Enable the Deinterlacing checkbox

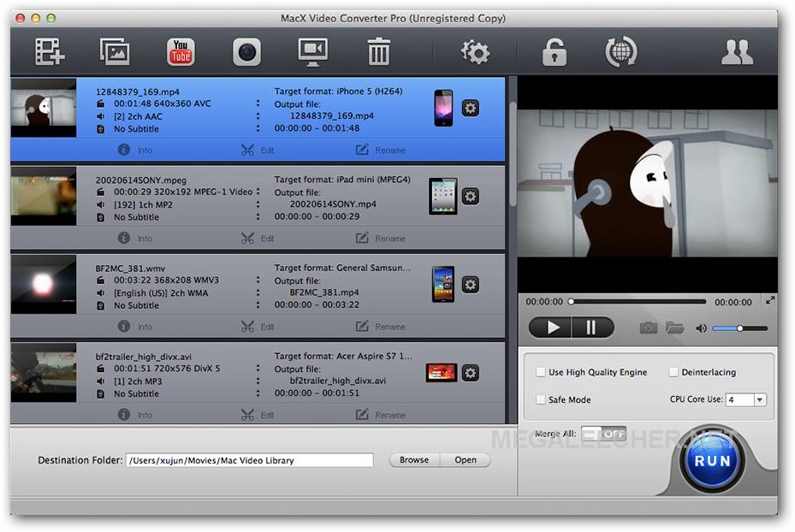pyautogui.click(x=673, y=372)
